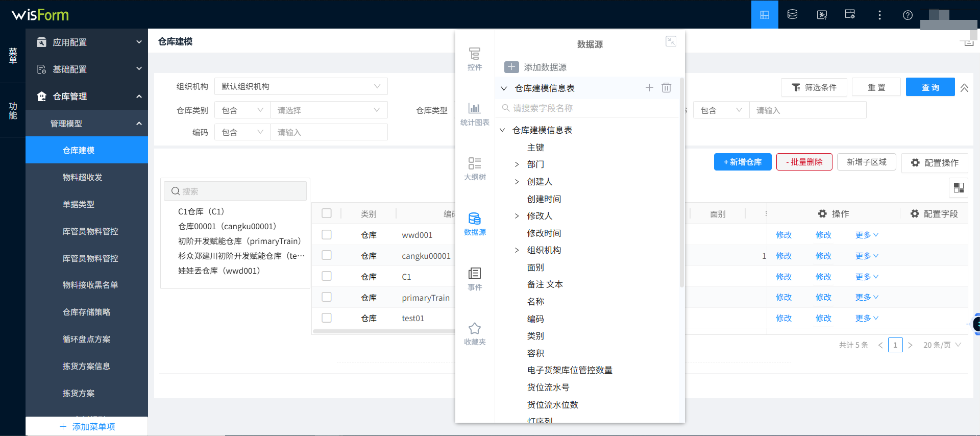Add field to 仓库建模信息表 with plus icon
980x436 pixels.
pos(649,88)
